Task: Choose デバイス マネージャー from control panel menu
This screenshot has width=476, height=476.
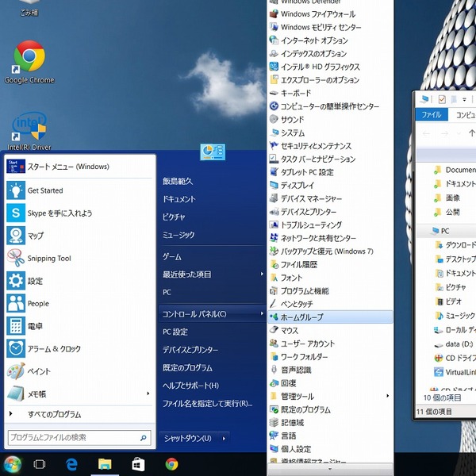Action: point(311,198)
